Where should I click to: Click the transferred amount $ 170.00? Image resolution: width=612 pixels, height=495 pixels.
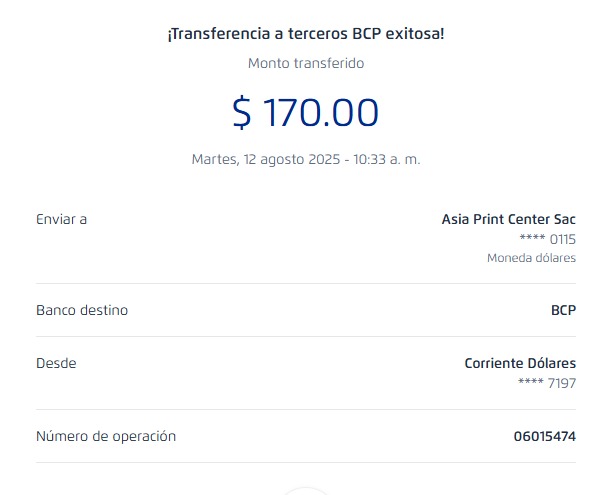click(x=306, y=112)
